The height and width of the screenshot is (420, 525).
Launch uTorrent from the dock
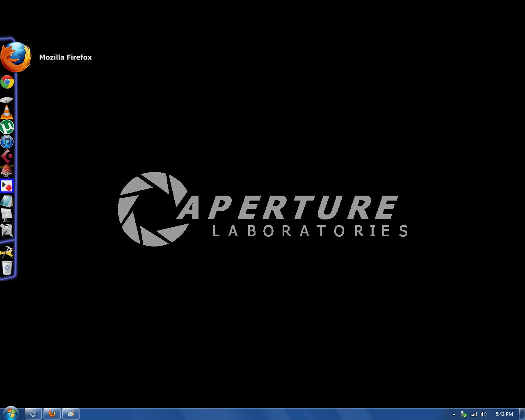pos(7,127)
